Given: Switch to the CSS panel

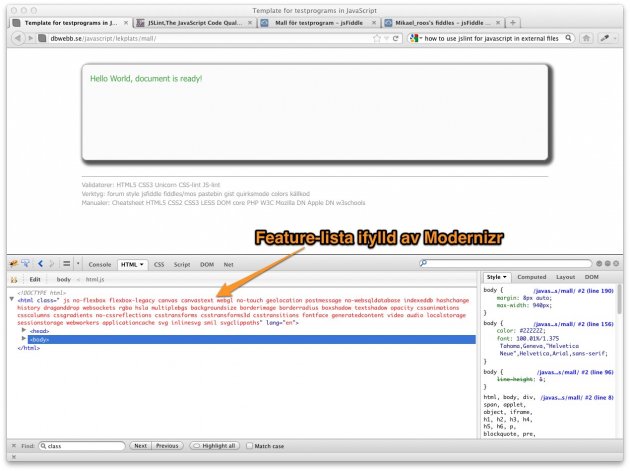Looking at the screenshot, I should click(159, 264).
